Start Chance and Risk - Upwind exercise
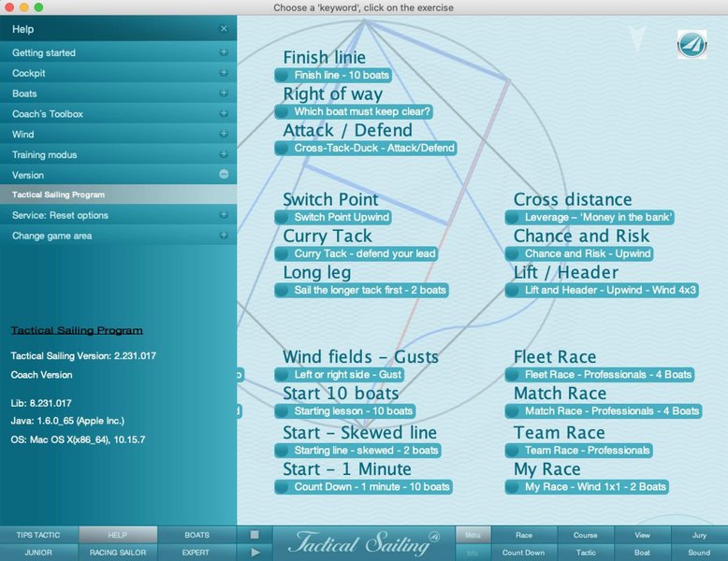728x561 pixels. 579,253
